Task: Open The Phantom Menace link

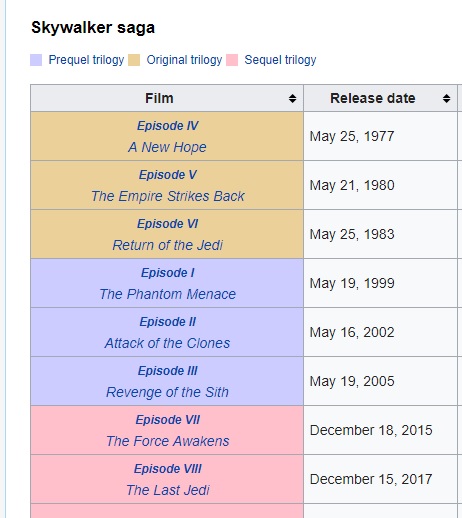Action: 167,294
